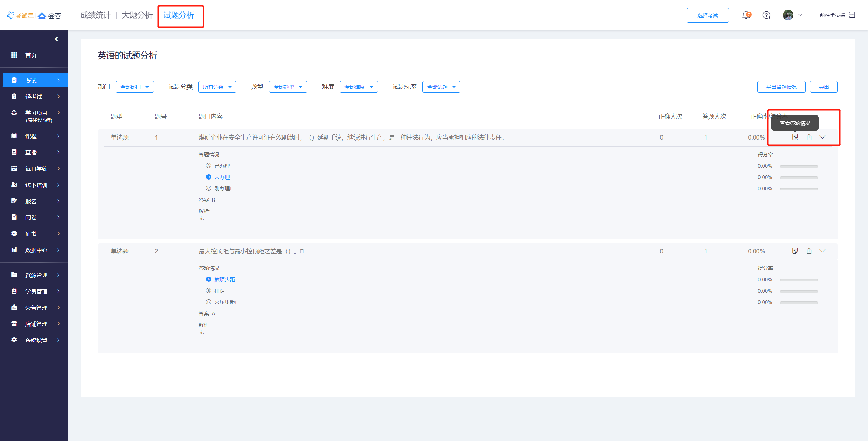Switch to the 大题分析 tab
The image size is (868, 441).
(137, 15)
